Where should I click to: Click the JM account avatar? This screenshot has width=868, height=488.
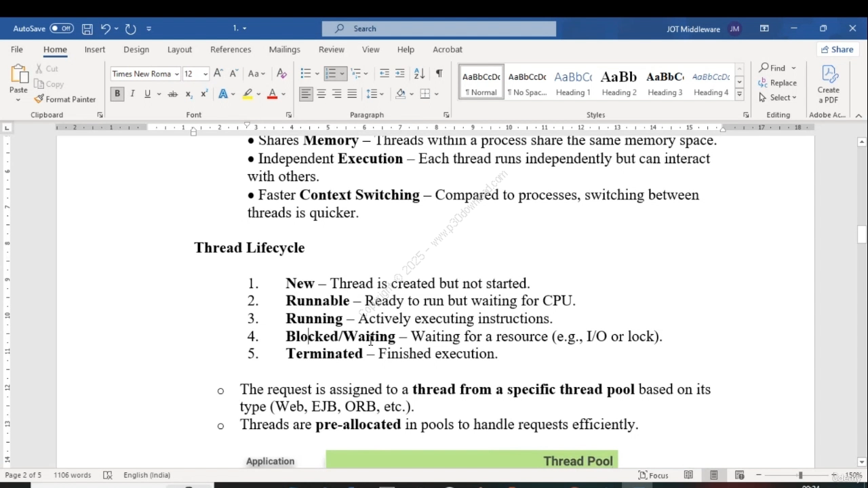[734, 28]
